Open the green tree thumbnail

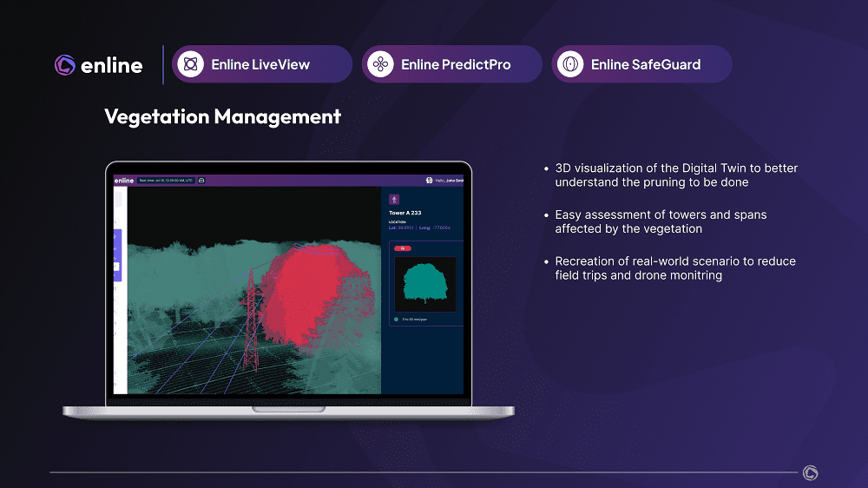pos(425,284)
